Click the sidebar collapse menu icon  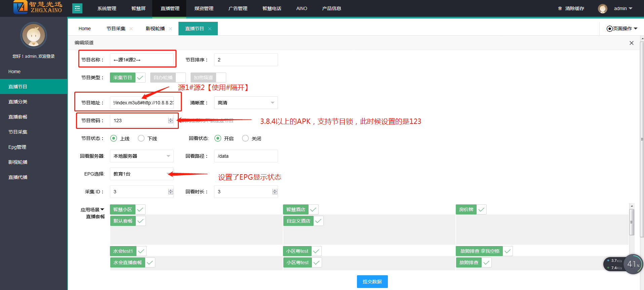point(77,8)
